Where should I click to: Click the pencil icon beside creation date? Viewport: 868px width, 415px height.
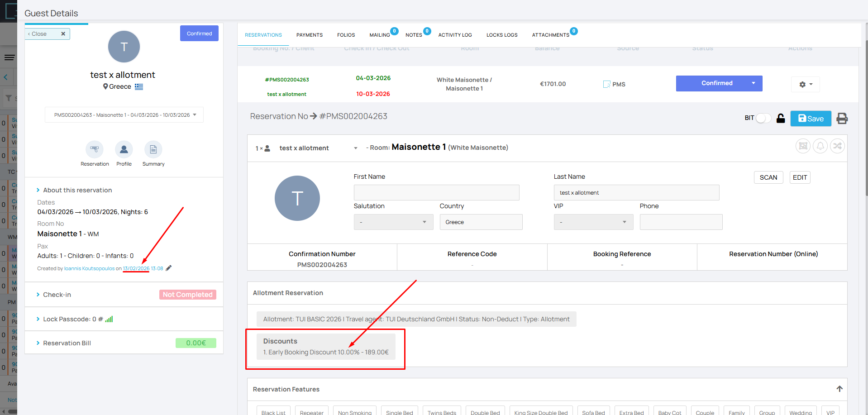(x=169, y=268)
